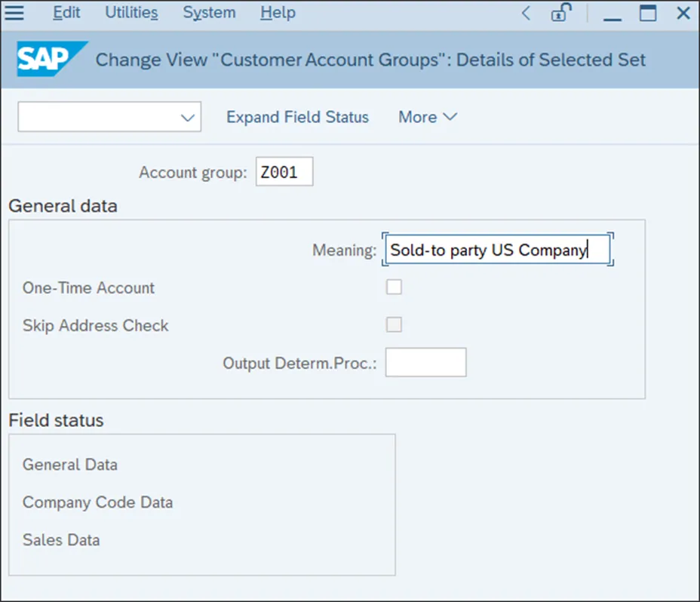Minimize the SAP window
Screen dimensions: 700x602
[612, 14]
